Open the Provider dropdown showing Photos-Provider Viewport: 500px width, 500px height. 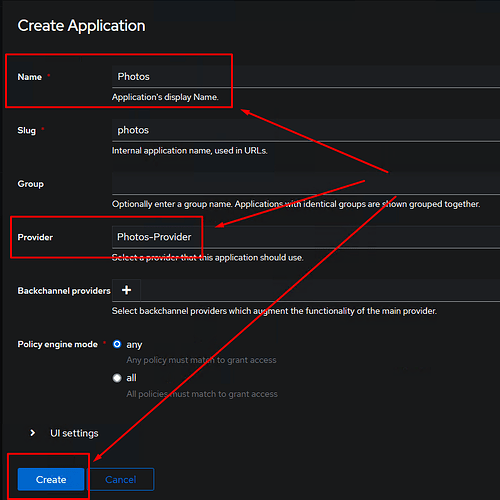click(306, 237)
